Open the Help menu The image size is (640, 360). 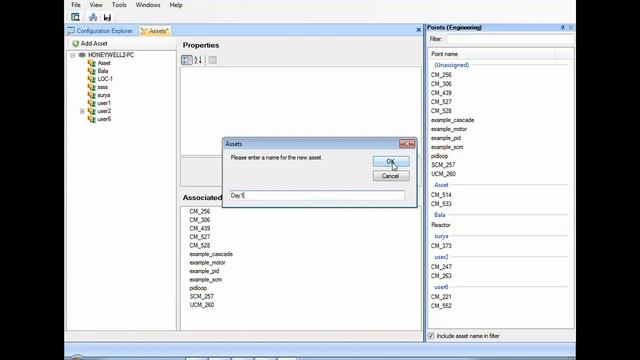[176, 5]
